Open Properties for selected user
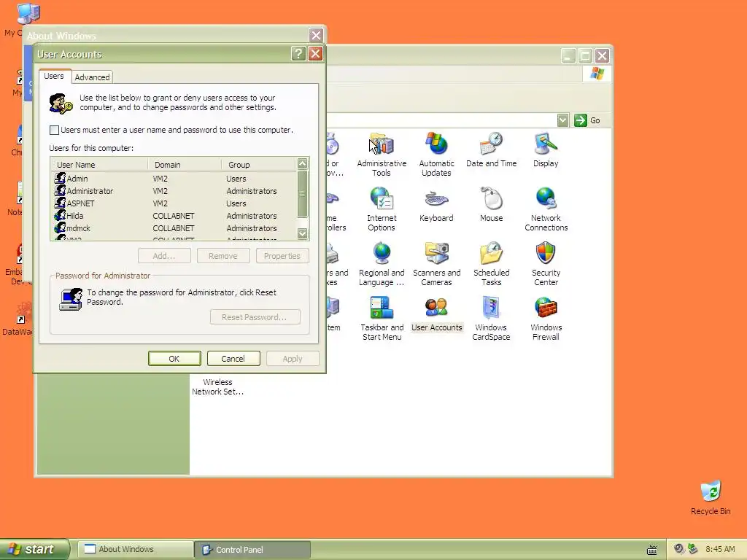Image resolution: width=747 pixels, height=560 pixels. (282, 256)
